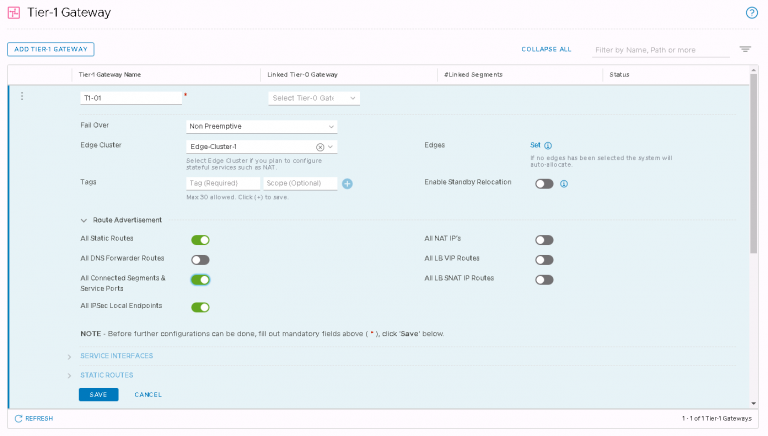Save the Tier-1 gateway configuration
The image size is (768, 436).
pos(98,394)
